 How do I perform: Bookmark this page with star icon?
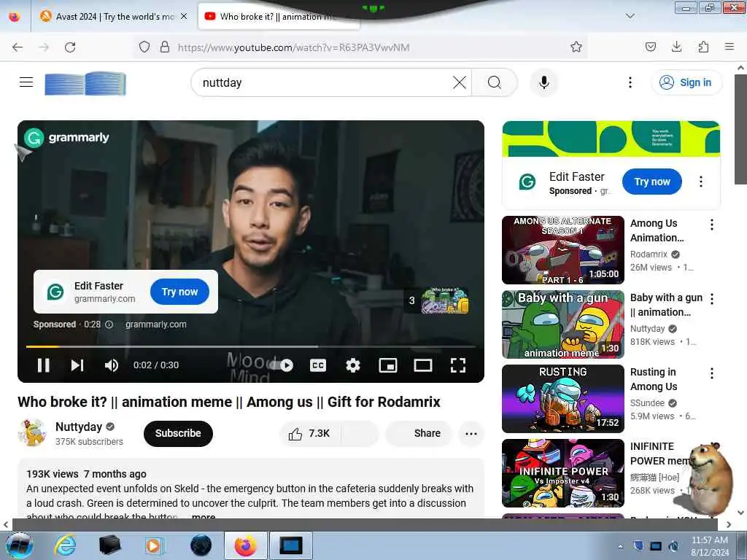(x=576, y=47)
